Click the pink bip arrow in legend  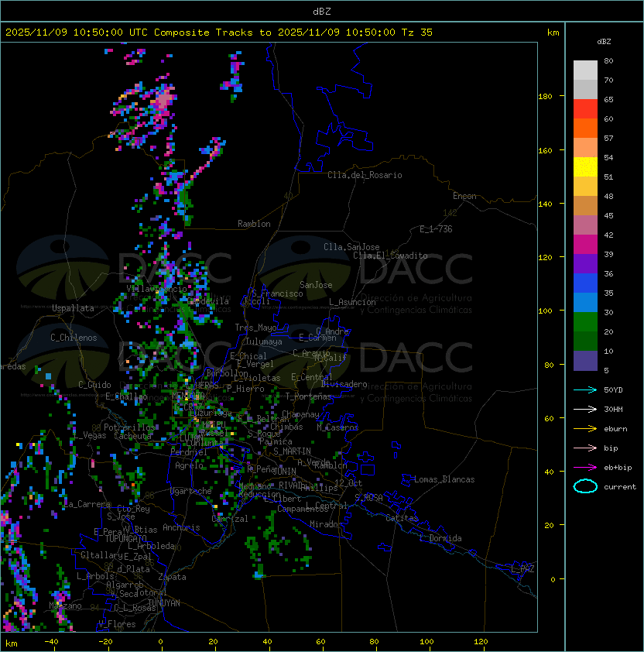point(585,448)
